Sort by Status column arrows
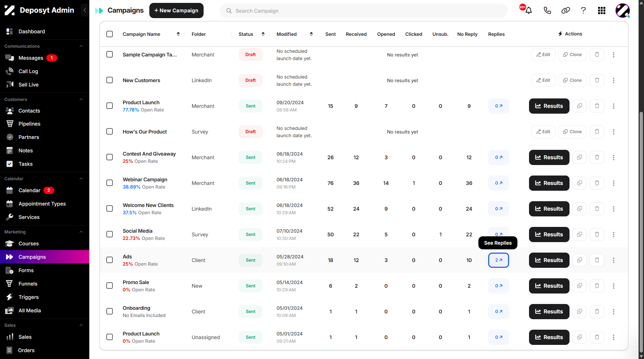The image size is (644, 359). 263,34
